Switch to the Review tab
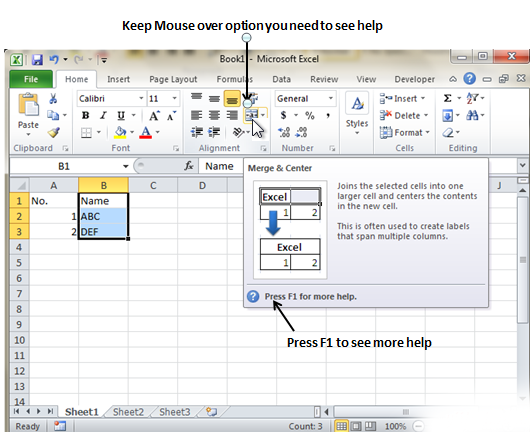 (x=324, y=79)
